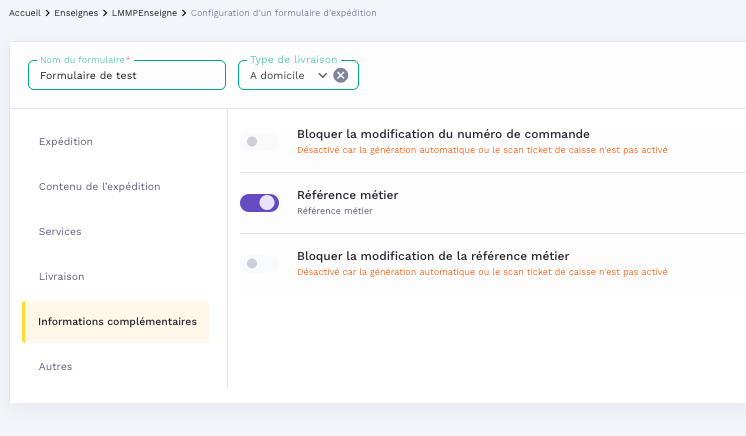The height and width of the screenshot is (436, 746).
Task: Select the Informations complémentaires tab
Action: (117, 322)
